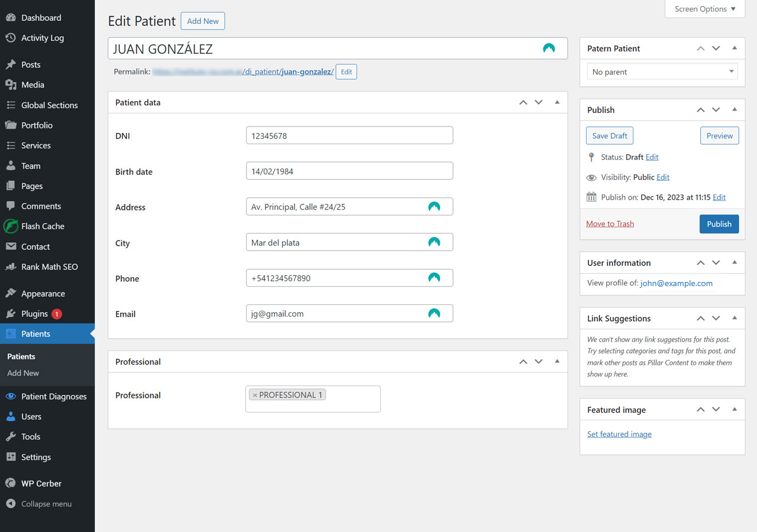Expand the Screen Options panel
757x532 pixels.
coord(705,9)
